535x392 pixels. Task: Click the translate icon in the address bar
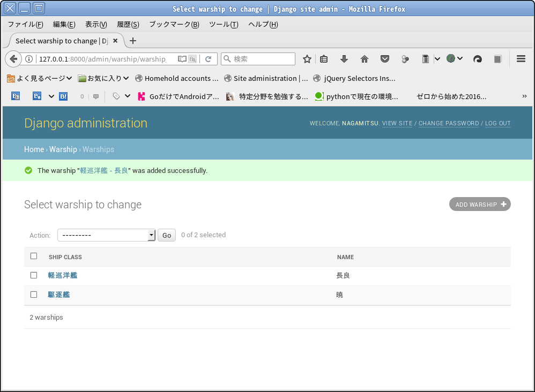[193, 59]
